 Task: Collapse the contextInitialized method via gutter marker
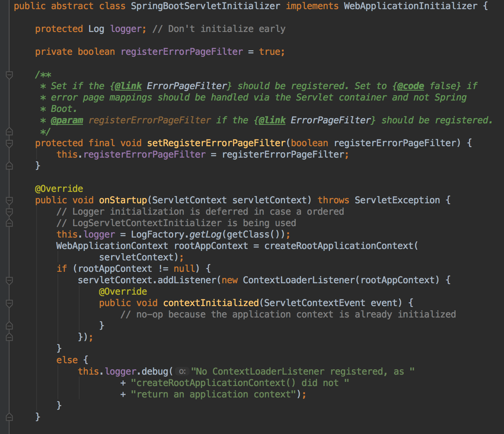point(10,303)
